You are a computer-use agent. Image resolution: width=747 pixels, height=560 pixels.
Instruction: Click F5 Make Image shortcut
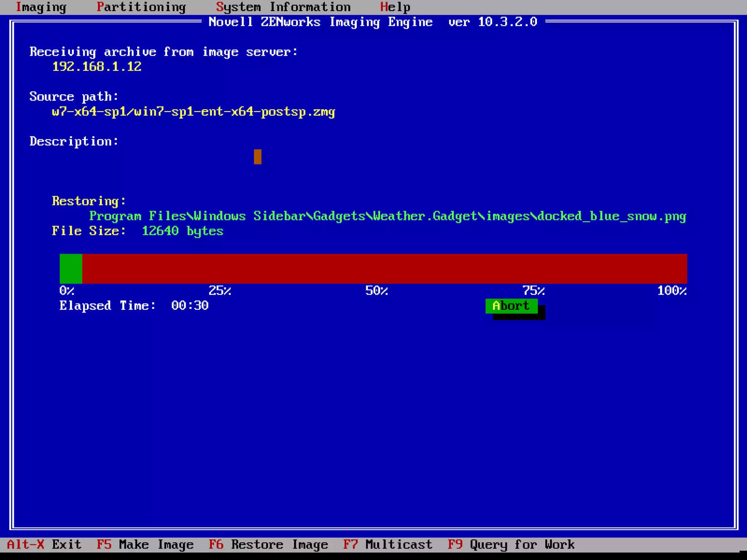tap(145, 545)
